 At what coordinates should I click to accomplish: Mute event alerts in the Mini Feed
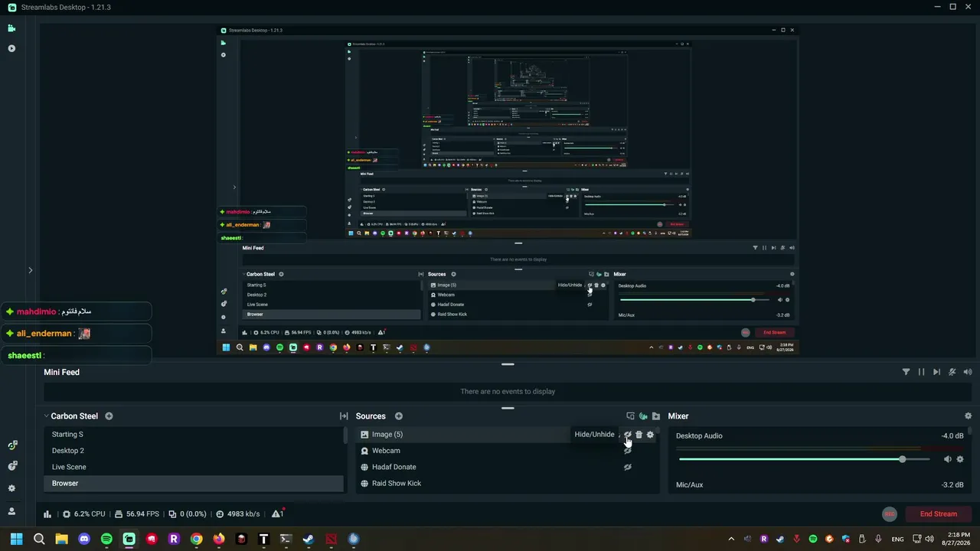click(952, 372)
